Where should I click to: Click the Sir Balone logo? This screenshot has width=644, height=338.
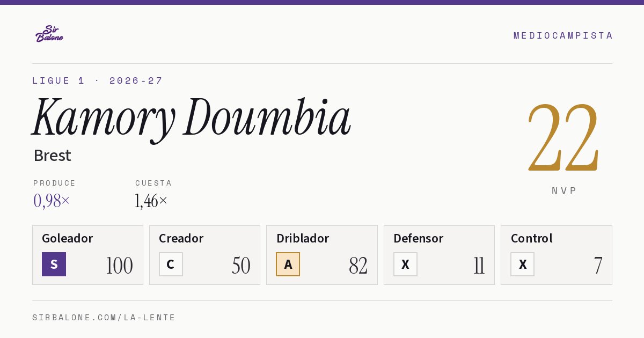pyautogui.click(x=49, y=33)
